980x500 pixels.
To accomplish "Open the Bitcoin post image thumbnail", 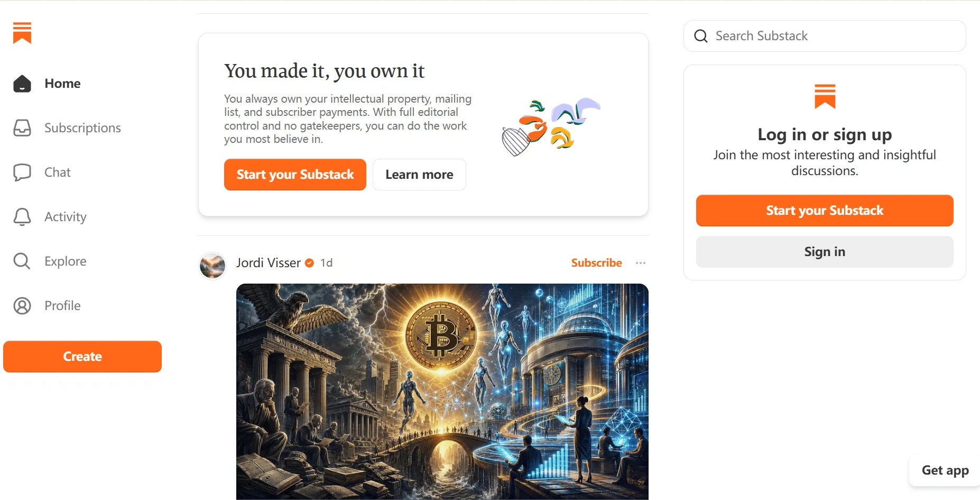I will (x=442, y=392).
